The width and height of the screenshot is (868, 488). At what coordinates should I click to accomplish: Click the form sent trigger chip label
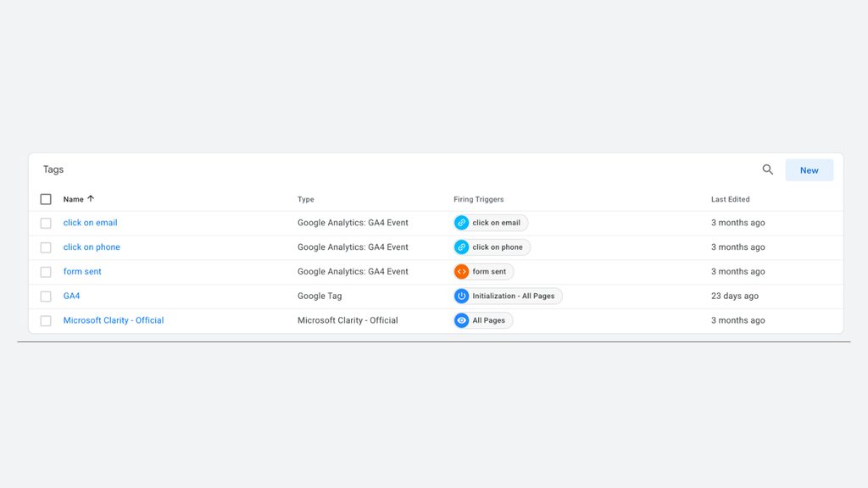489,272
